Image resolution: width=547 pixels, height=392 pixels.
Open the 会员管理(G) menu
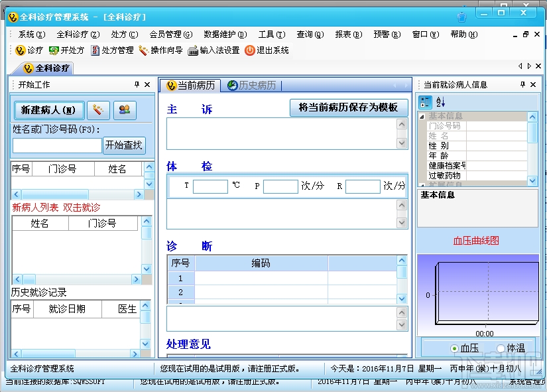pos(171,34)
